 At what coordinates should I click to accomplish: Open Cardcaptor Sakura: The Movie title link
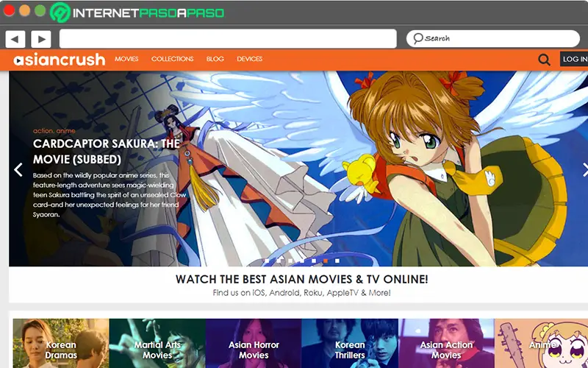107,152
